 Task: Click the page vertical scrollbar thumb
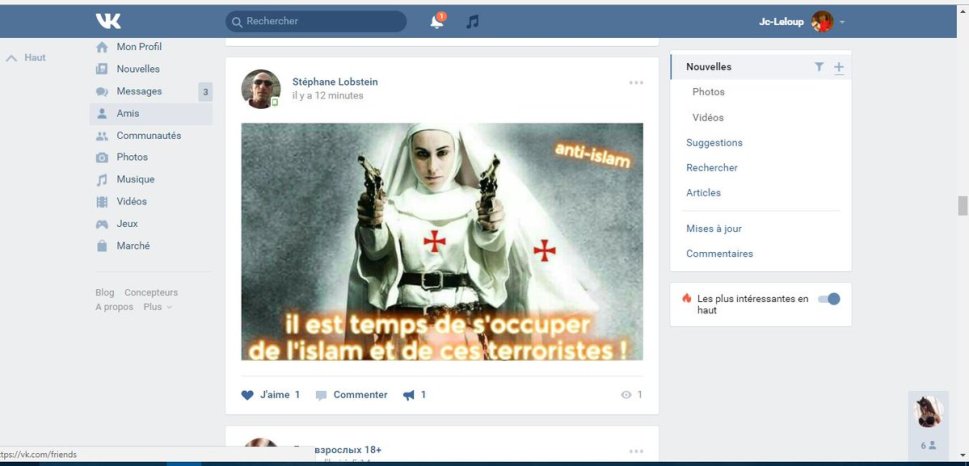click(962, 205)
